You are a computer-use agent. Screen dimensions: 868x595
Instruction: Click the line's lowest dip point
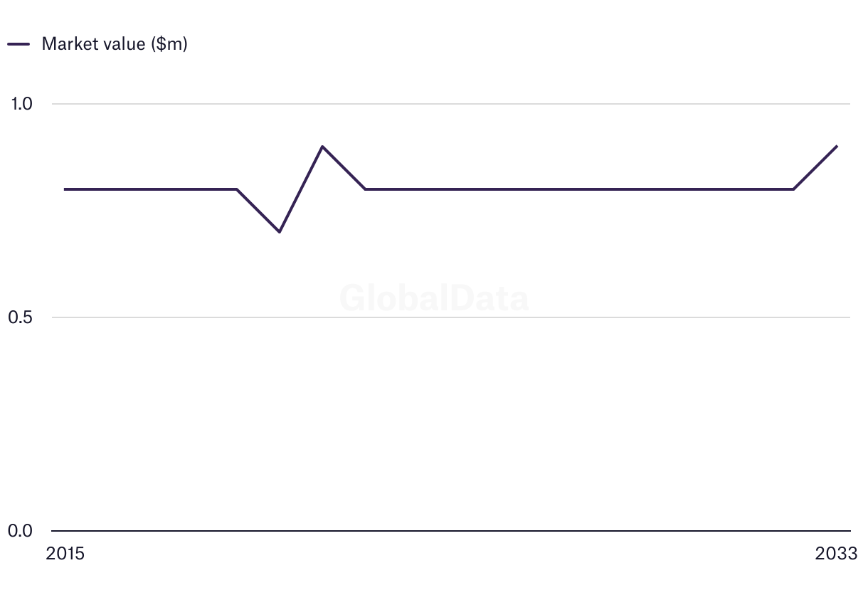click(x=280, y=232)
